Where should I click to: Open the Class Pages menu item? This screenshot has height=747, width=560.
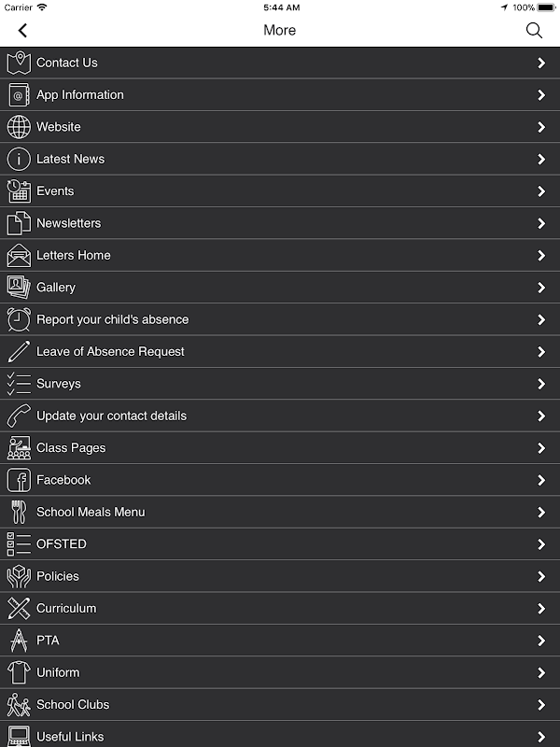tap(71, 448)
